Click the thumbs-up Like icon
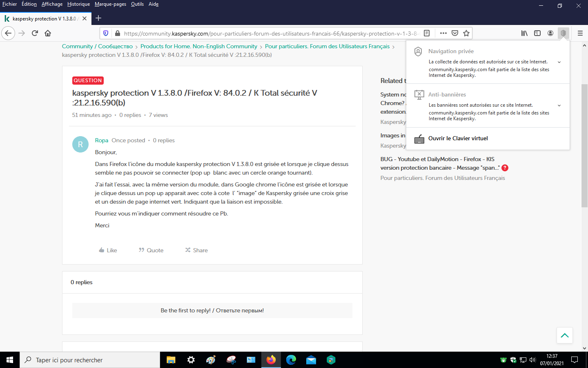The image size is (588, 368). 102,250
